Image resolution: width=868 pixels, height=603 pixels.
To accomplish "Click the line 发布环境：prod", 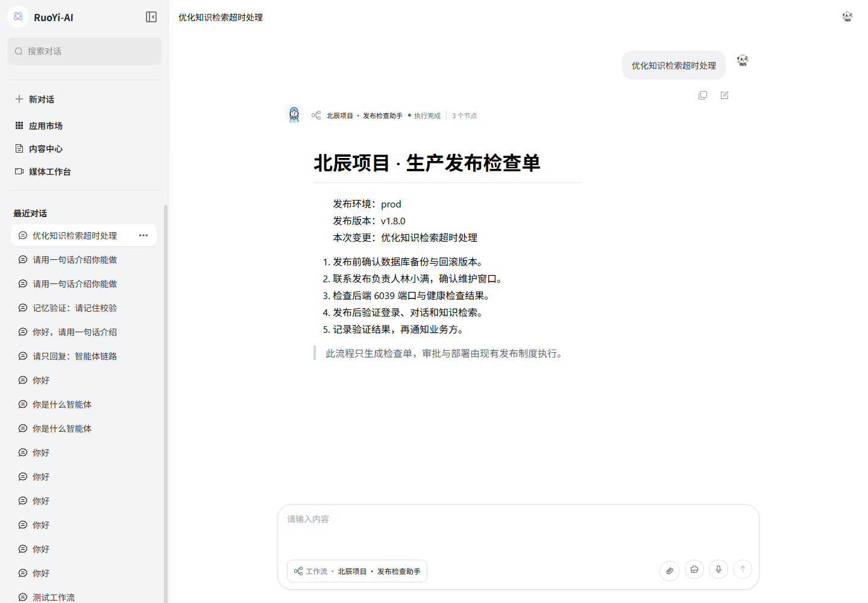I will pos(367,204).
